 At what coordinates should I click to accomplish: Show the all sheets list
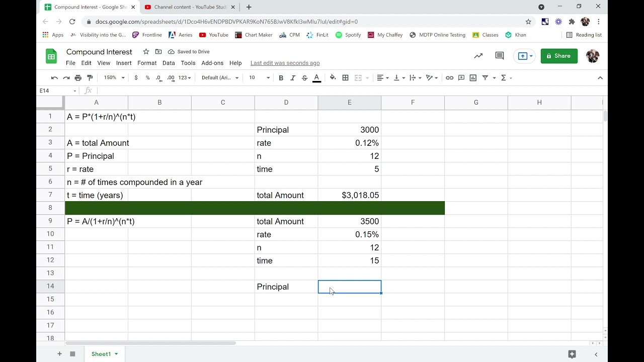coord(72,354)
